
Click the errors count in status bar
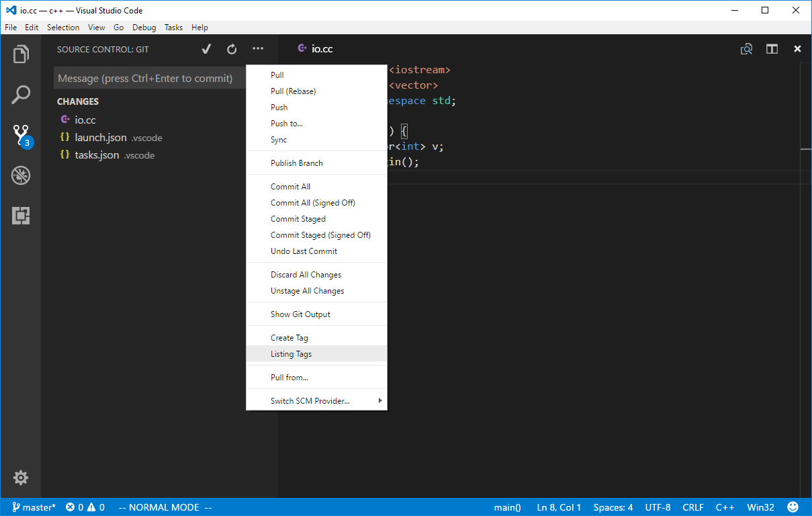(73, 507)
